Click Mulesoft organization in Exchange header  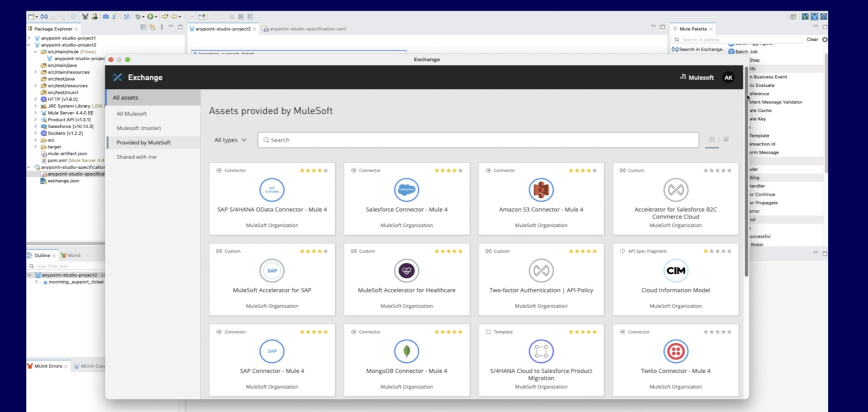click(697, 78)
